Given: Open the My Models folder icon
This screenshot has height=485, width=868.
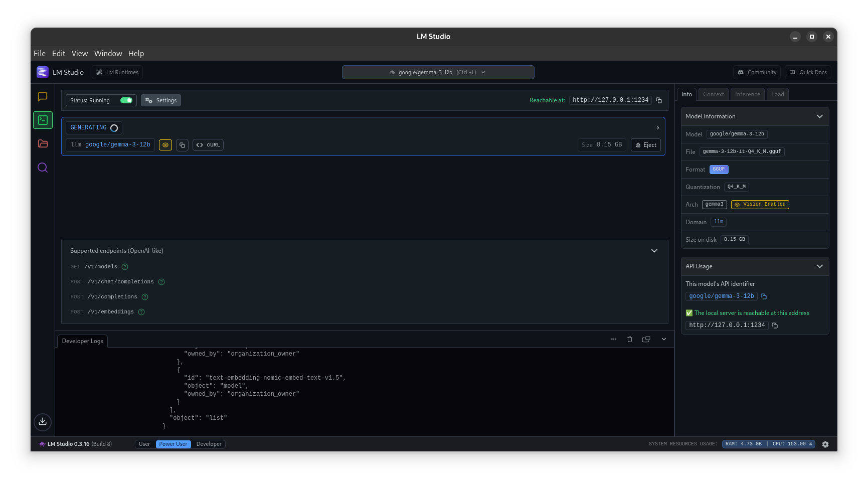Looking at the screenshot, I should (x=43, y=144).
